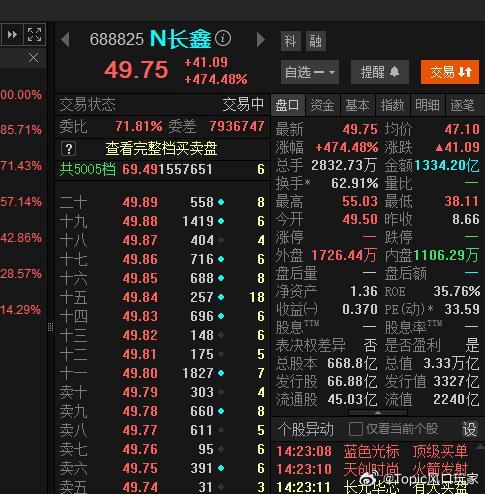This screenshot has width=485, height=494.
Task: Click the 内盘 value 1106.29万
Action: click(x=446, y=255)
